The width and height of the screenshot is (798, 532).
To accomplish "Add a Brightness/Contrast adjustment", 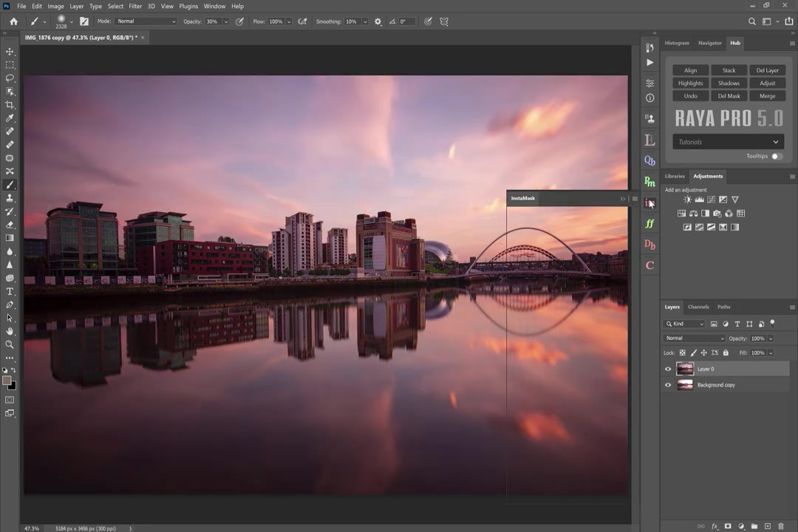I will pyautogui.click(x=687, y=199).
